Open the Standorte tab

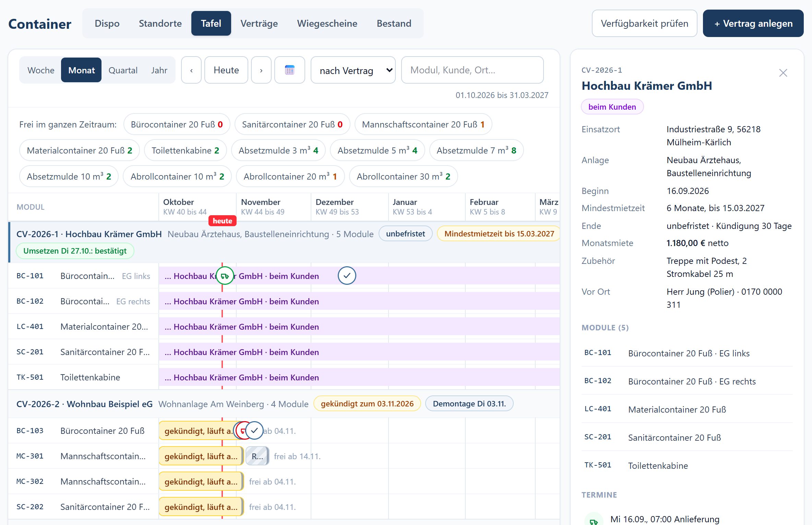coord(160,23)
